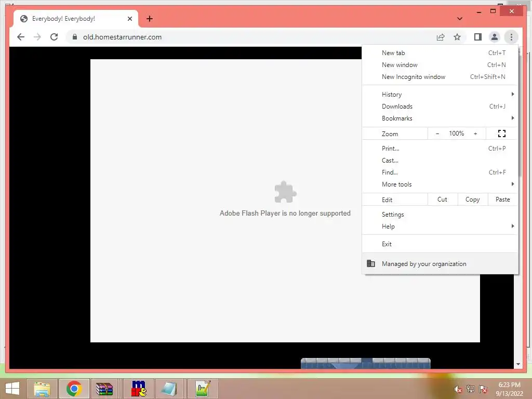Open Chrome Settings

coord(440,215)
